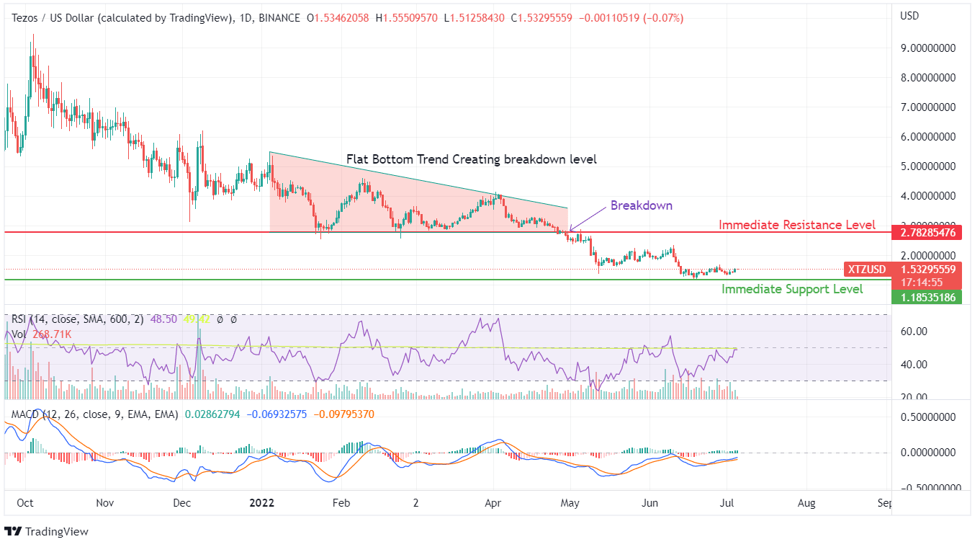The width and height of the screenshot is (980, 547).
Task: Click the May label on time axis
Action: pyautogui.click(x=570, y=503)
